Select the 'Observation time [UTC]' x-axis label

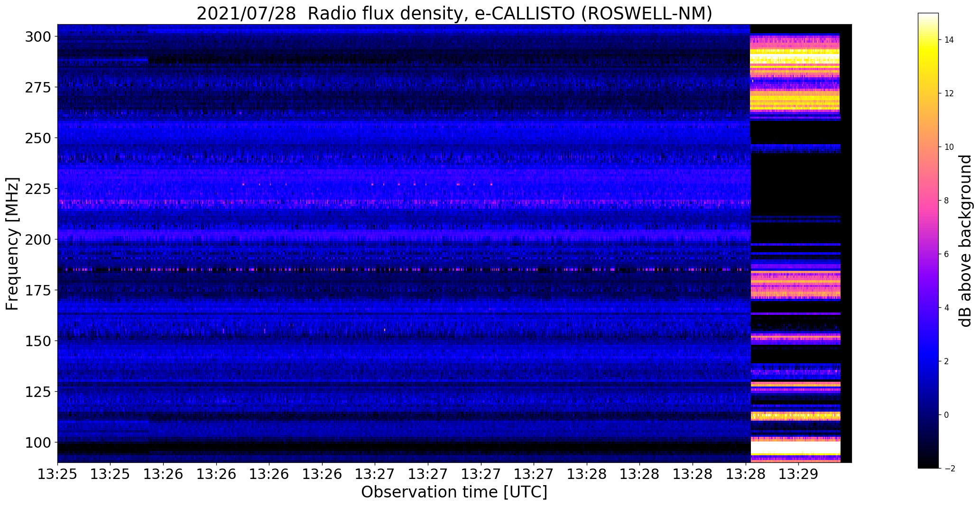(x=454, y=492)
